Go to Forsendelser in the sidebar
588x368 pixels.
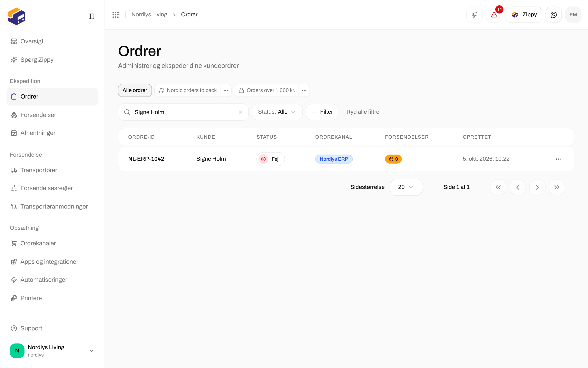pyautogui.click(x=52, y=115)
